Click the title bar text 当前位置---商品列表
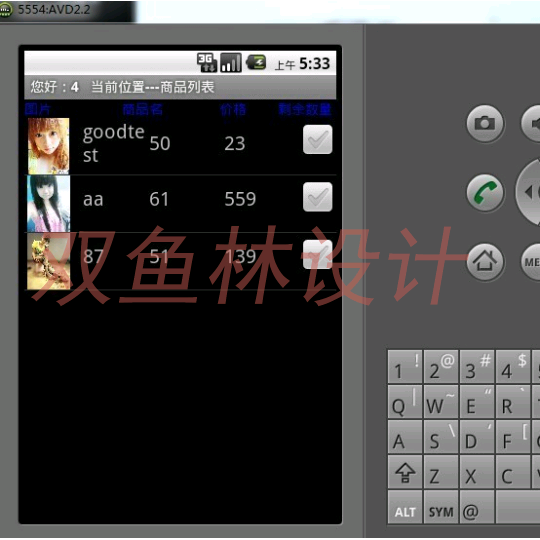The image size is (540, 540). pos(153,87)
